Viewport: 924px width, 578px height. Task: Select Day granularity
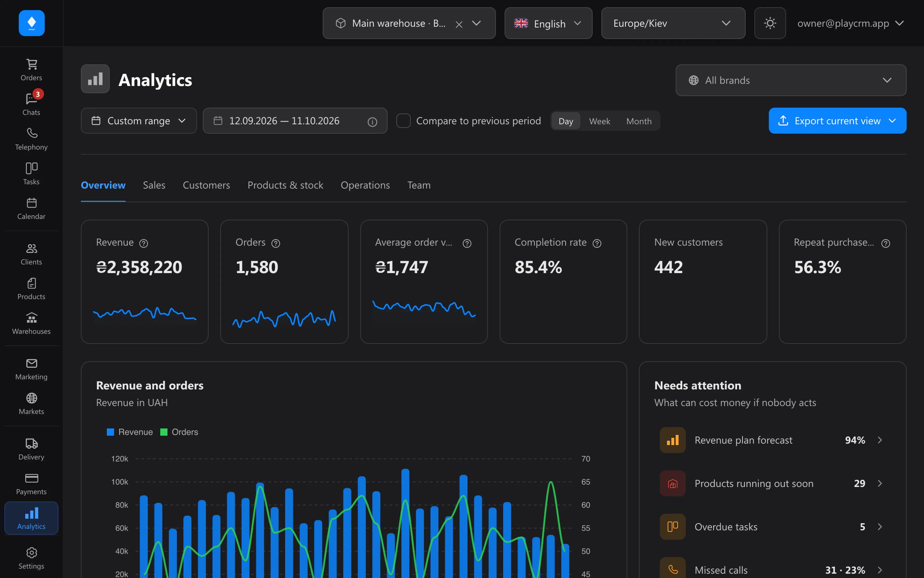[x=566, y=121]
